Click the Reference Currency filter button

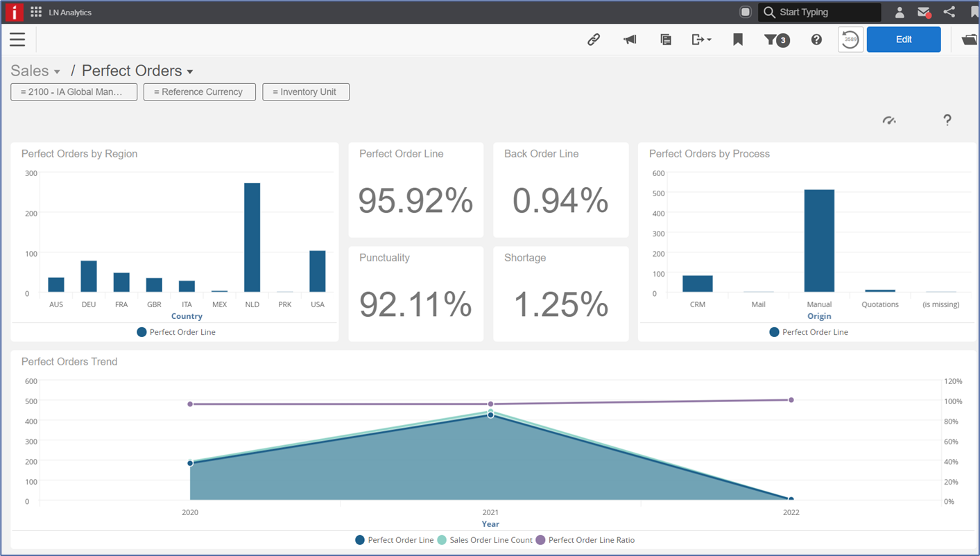[x=200, y=92]
